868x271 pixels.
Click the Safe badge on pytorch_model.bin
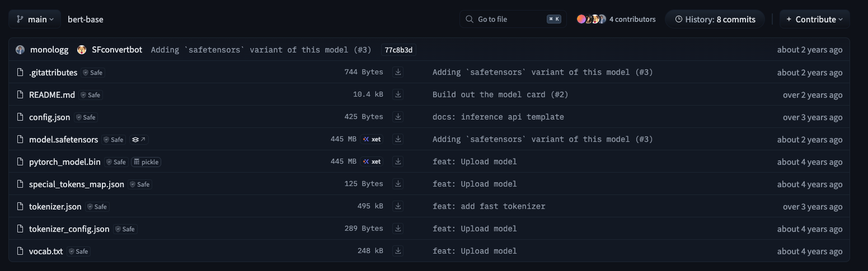[x=116, y=162]
